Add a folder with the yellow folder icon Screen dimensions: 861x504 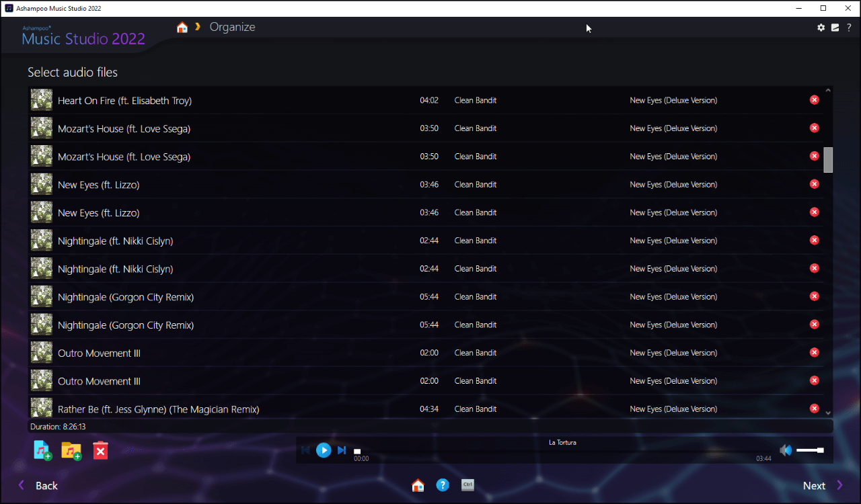point(71,450)
